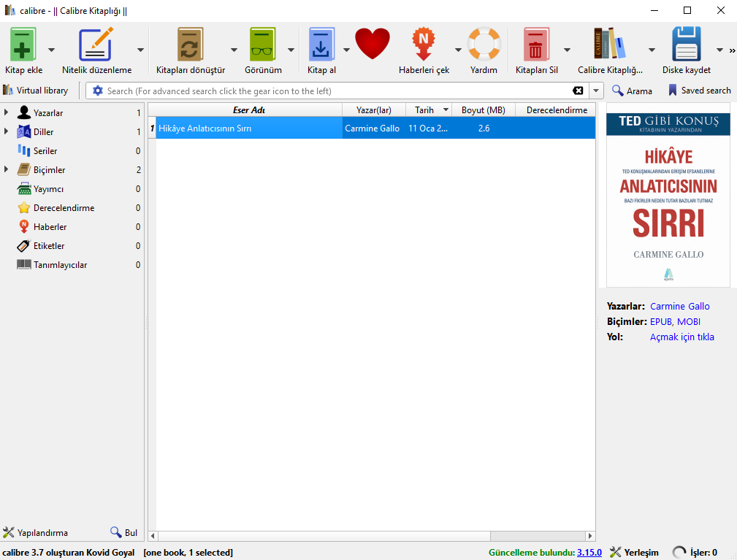
Task: Click the red heart donate icon
Action: [373, 44]
